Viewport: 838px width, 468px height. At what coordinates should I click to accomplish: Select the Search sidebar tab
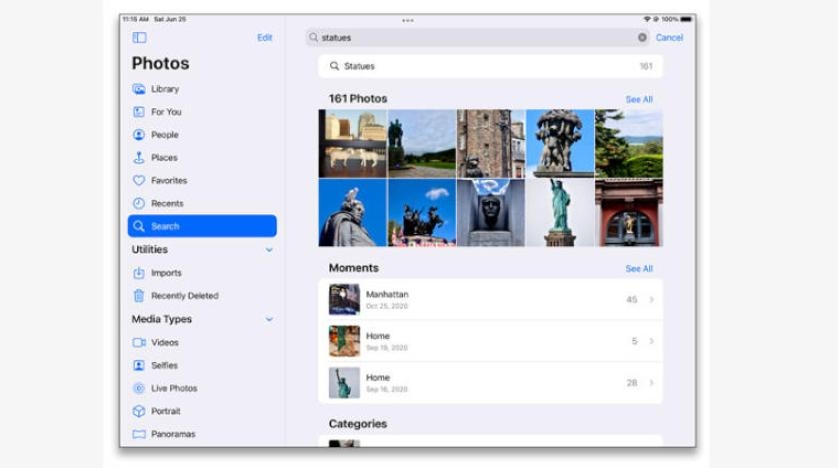(202, 227)
